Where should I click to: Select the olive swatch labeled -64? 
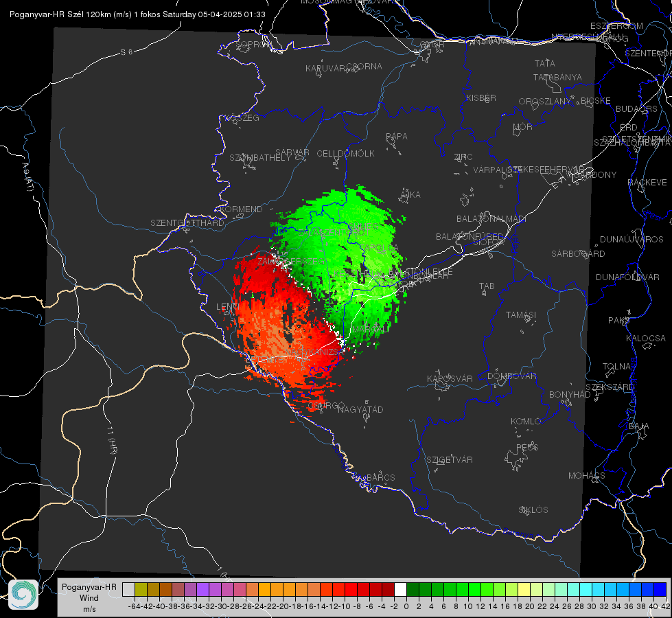click(141, 589)
